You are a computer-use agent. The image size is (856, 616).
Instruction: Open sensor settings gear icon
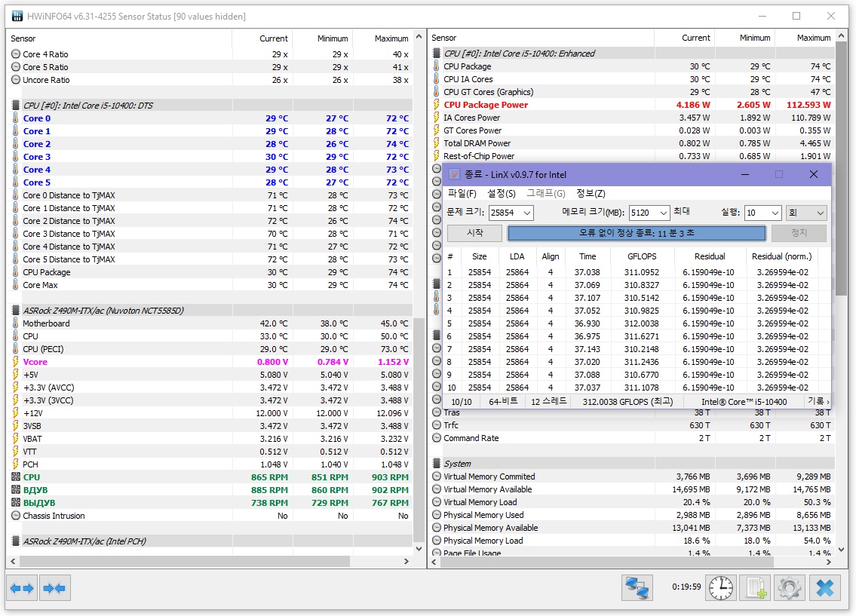pos(790,588)
